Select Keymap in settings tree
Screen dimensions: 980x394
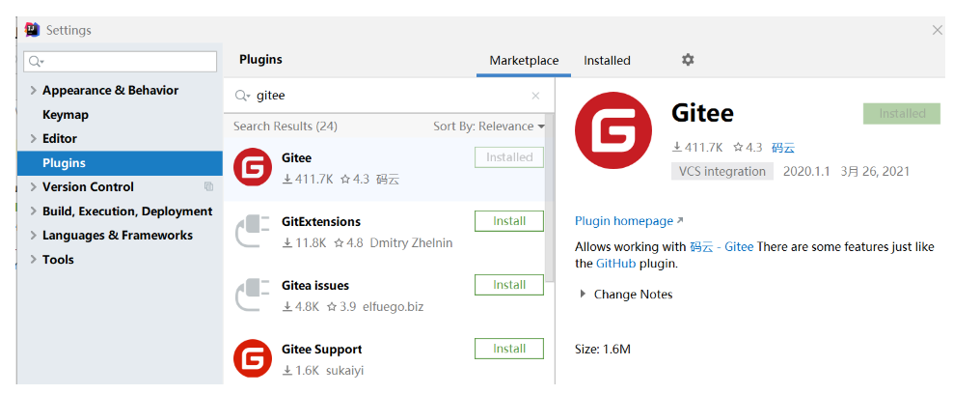pyautogui.click(x=65, y=115)
